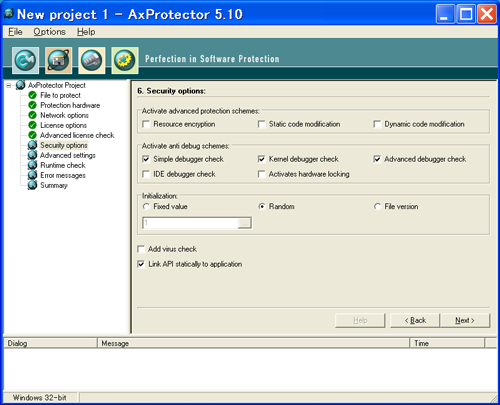Open the File menu
This screenshot has height=405, width=500.
pyautogui.click(x=15, y=32)
